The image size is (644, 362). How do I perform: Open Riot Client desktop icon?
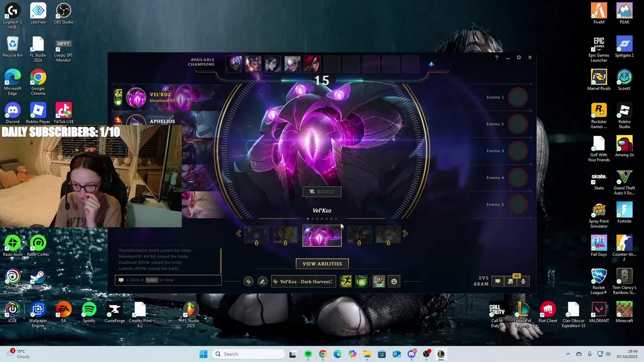[x=548, y=313]
